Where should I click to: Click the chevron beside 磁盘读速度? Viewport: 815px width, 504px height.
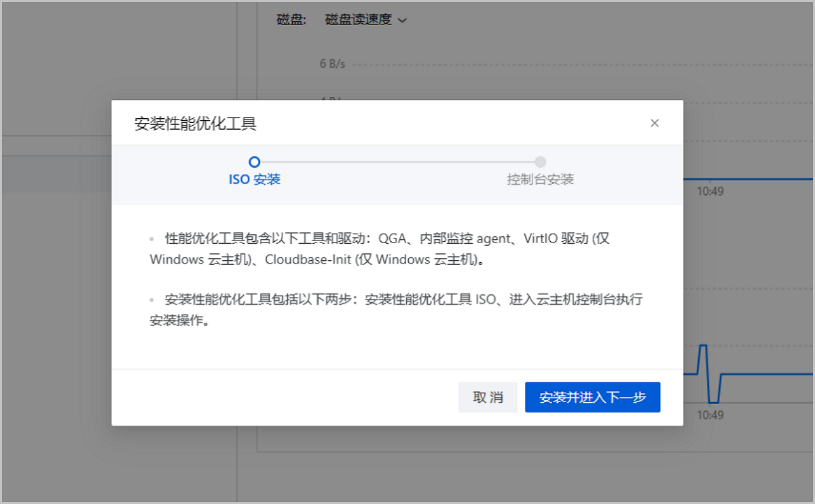coord(402,20)
